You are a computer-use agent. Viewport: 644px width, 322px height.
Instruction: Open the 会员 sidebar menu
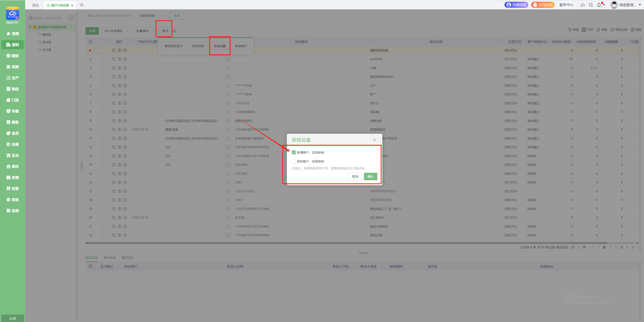(x=13, y=133)
